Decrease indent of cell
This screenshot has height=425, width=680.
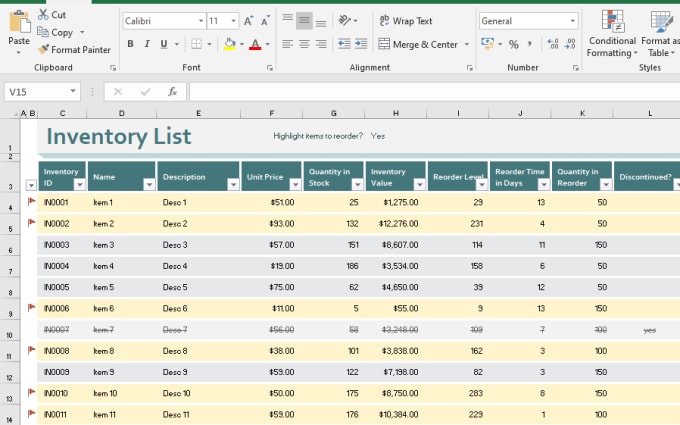tap(344, 44)
